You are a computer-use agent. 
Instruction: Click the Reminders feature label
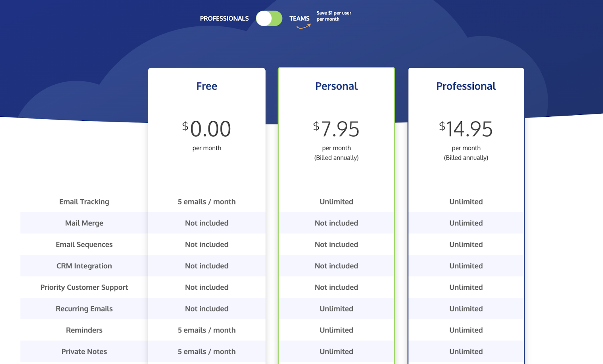(x=84, y=330)
